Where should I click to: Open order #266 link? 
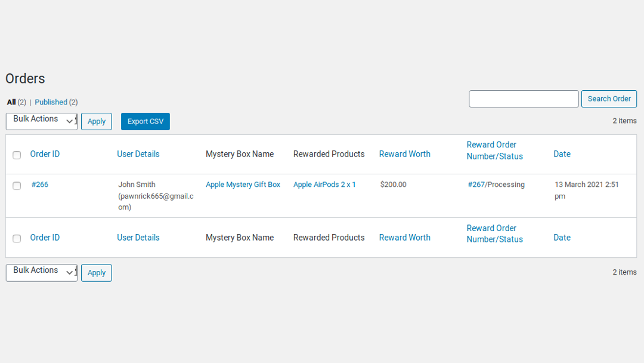click(x=40, y=184)
